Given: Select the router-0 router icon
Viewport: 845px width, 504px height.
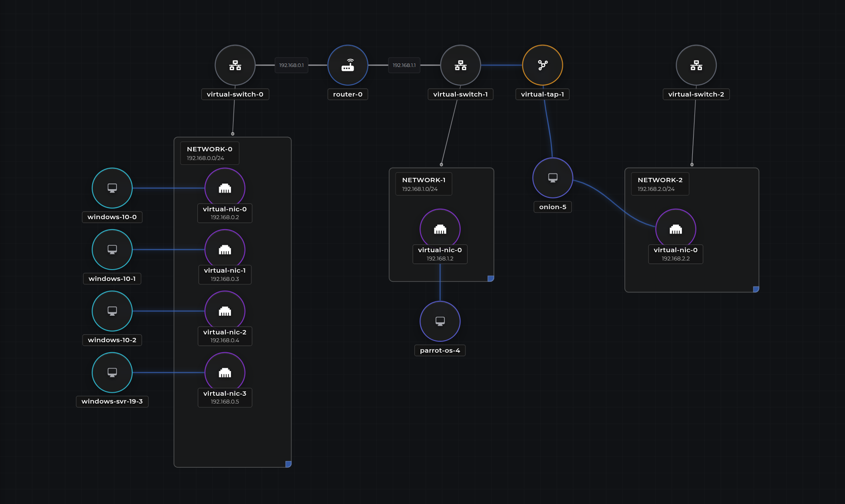Looking at the screenshot, I should click(x=347, y=65).
